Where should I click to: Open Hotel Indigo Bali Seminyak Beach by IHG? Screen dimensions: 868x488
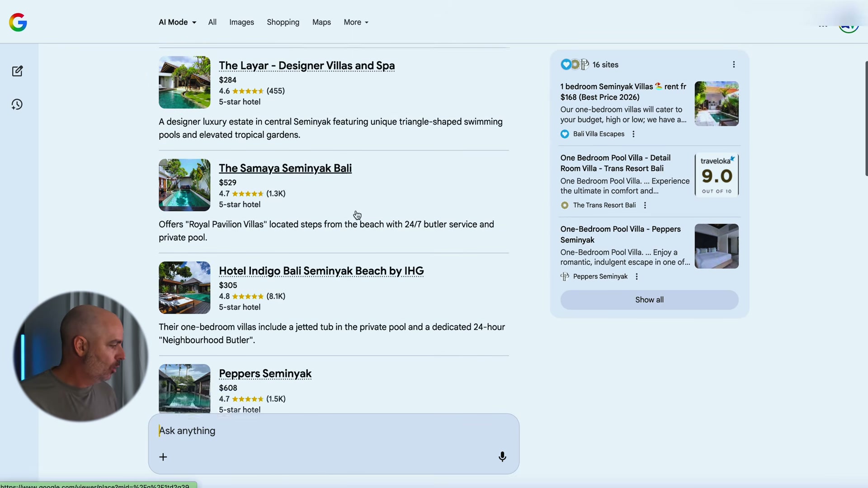(x=321, y=271)
